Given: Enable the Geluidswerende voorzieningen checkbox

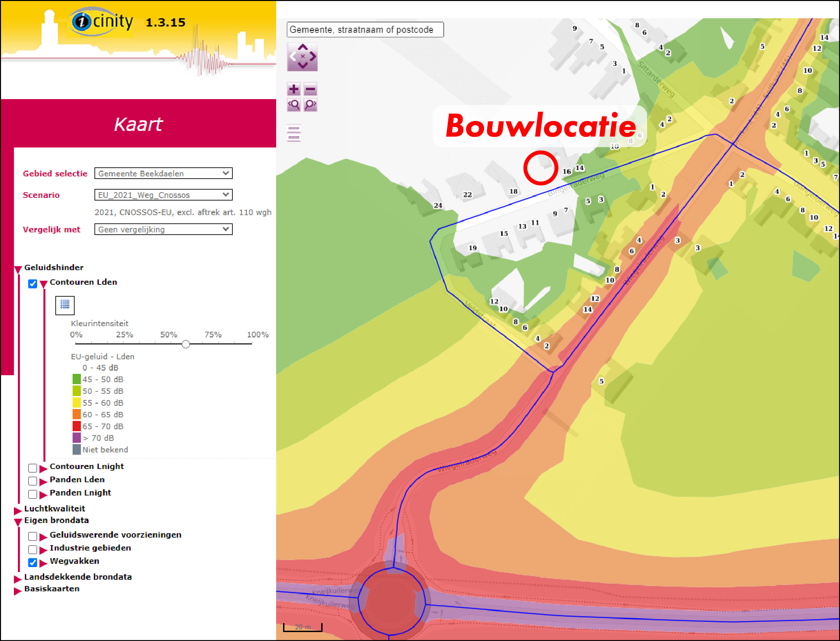Looking at the screenshot, I should [x=32, y=536].
